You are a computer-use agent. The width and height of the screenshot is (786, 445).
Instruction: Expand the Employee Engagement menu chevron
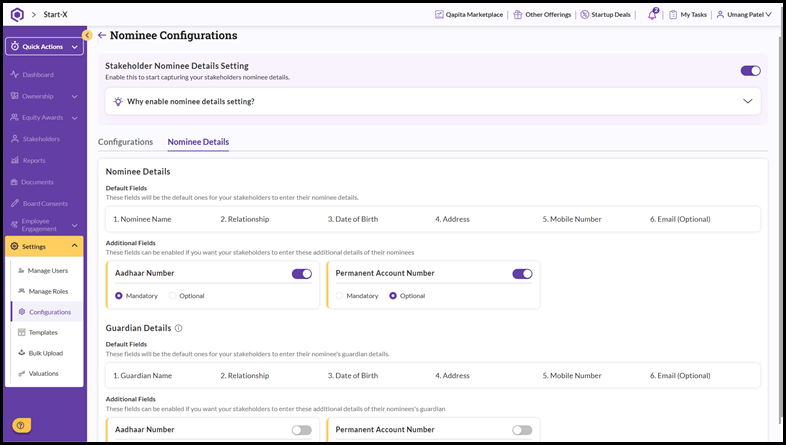tap(75, 226)
